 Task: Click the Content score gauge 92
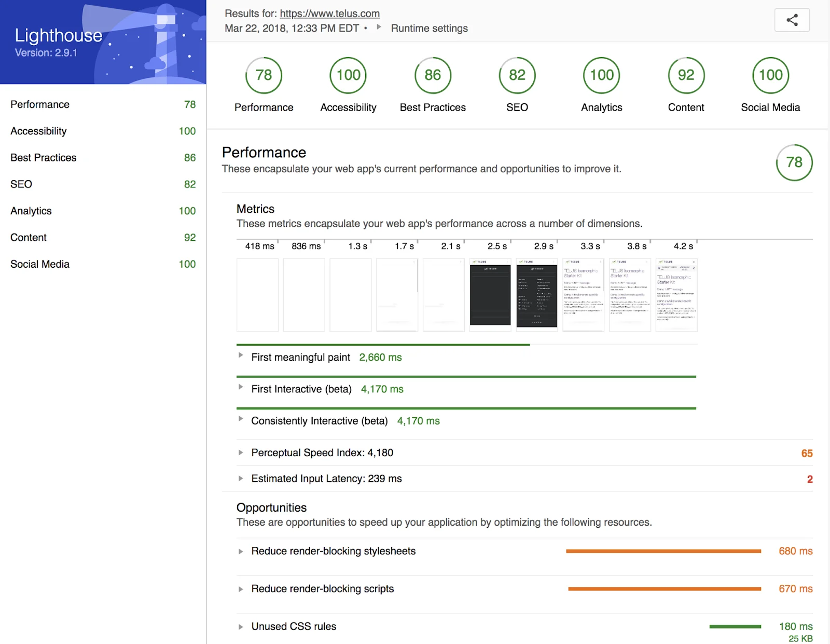686,75
